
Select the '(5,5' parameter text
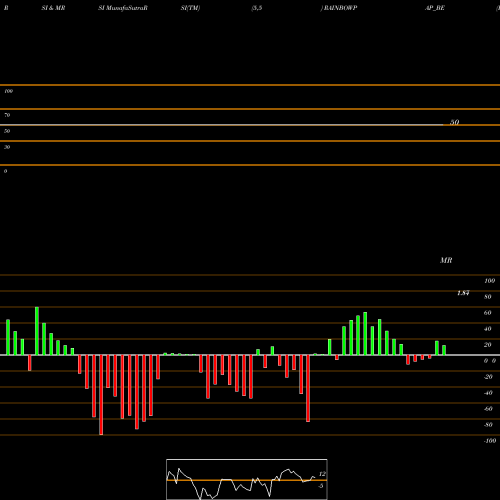257,8
